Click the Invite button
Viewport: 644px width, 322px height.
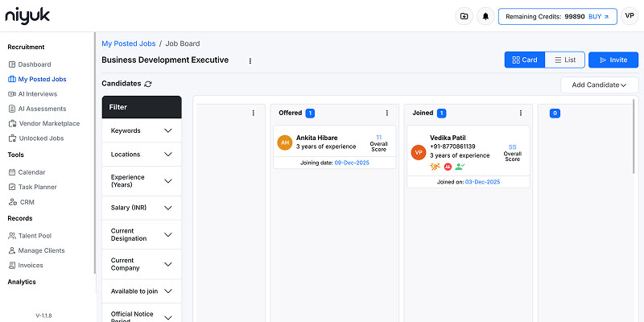(613, 60)
